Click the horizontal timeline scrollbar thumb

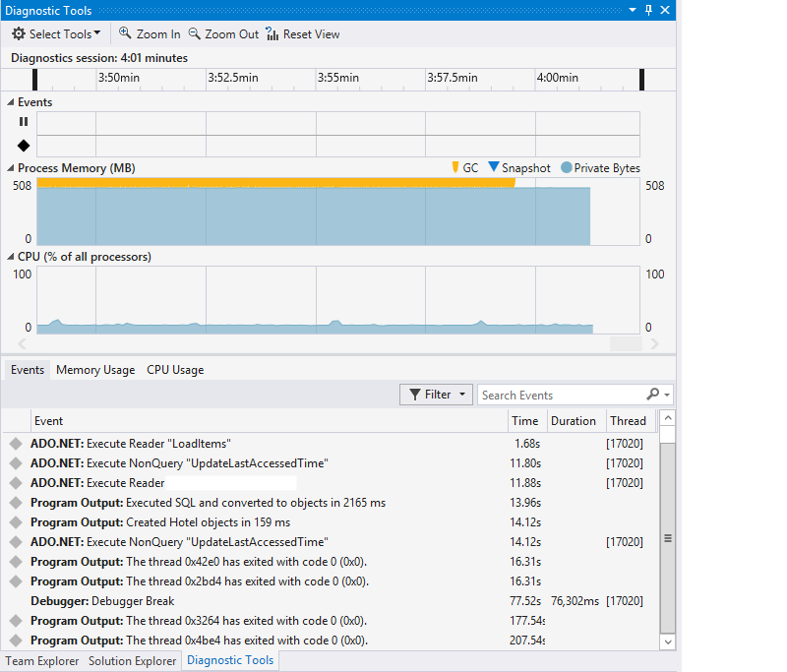[626, 343]
